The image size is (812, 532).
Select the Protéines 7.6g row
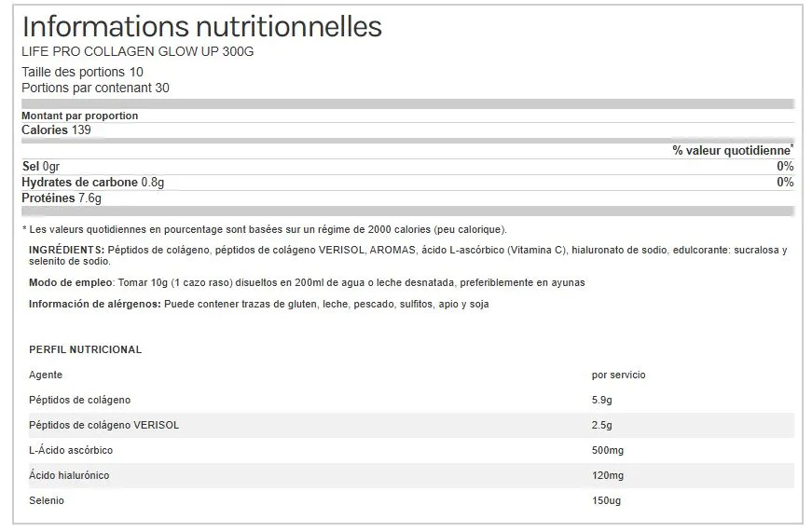click(x=407, y=198)
